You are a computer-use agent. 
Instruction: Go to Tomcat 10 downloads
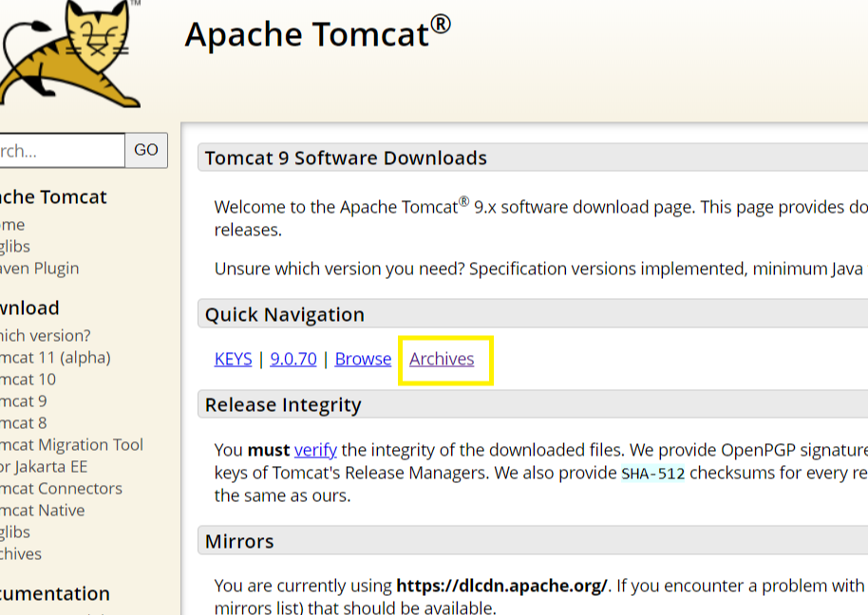(x=28, y=380)
